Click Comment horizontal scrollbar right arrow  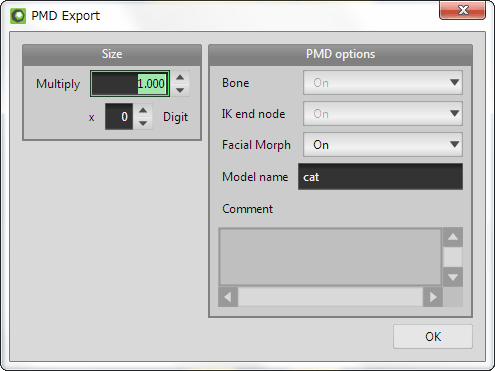[x=433, y=297]
